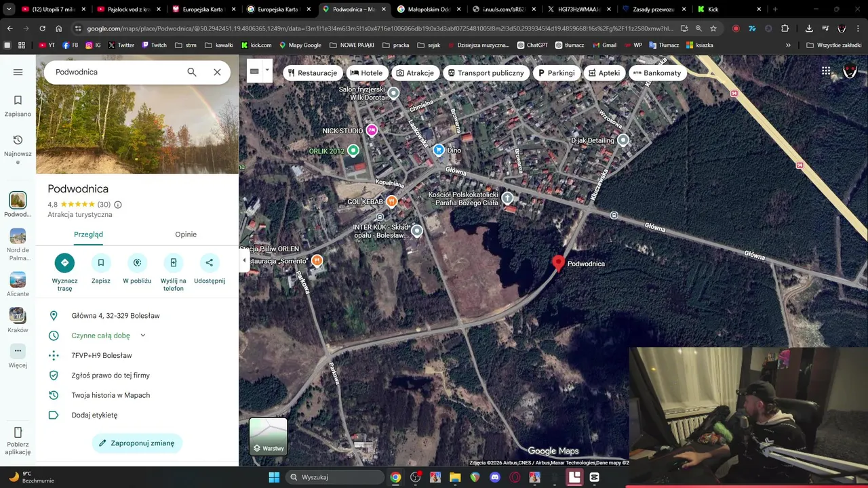Image resolution: width=868 pixels, height=488 pixels.
Task: Click the Kościół Polskokatolicki church marker
Action: tap(507, 199)
